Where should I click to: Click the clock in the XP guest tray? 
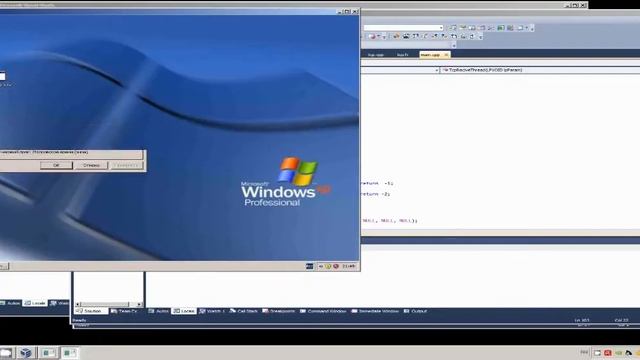pos(349,266)
